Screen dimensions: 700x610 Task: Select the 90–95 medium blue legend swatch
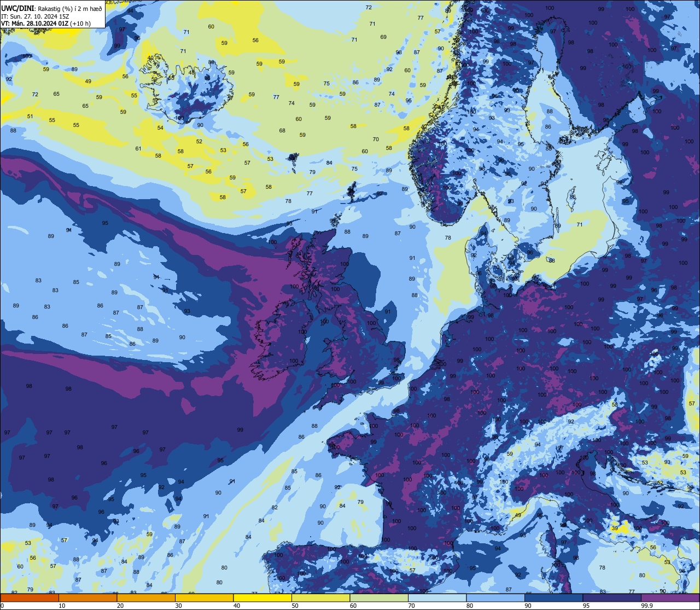coord(553,598)
